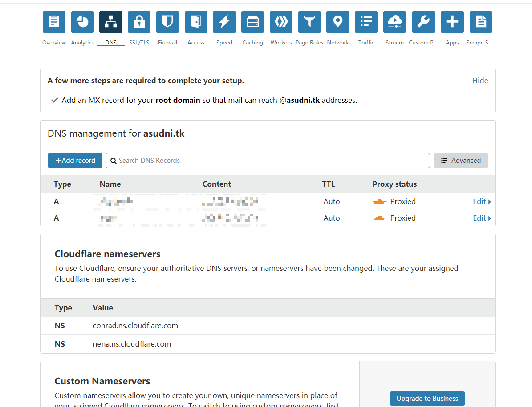Open the Access door icon
Viewport: 532px width, 407px height.
(196, 22)
